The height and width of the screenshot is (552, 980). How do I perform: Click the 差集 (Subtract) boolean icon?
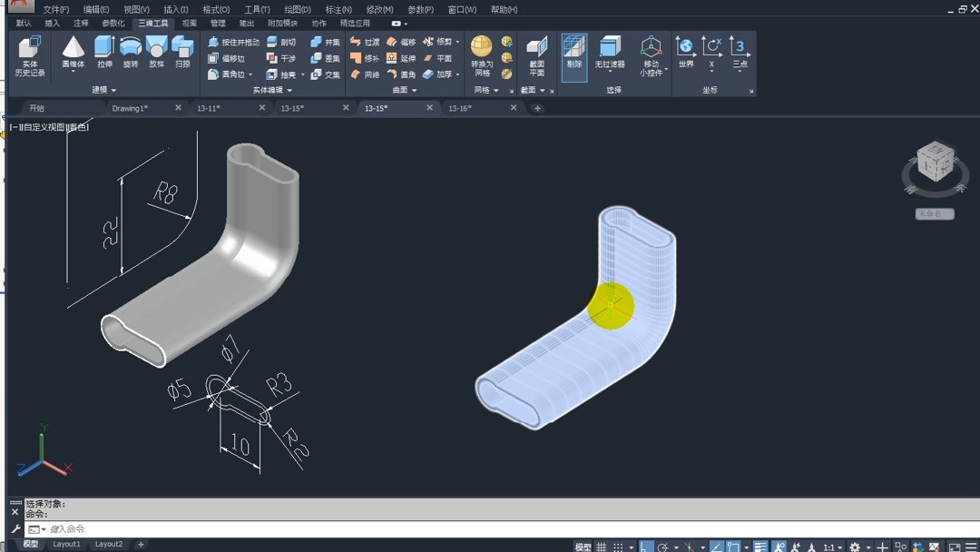(x=316, y=57)
